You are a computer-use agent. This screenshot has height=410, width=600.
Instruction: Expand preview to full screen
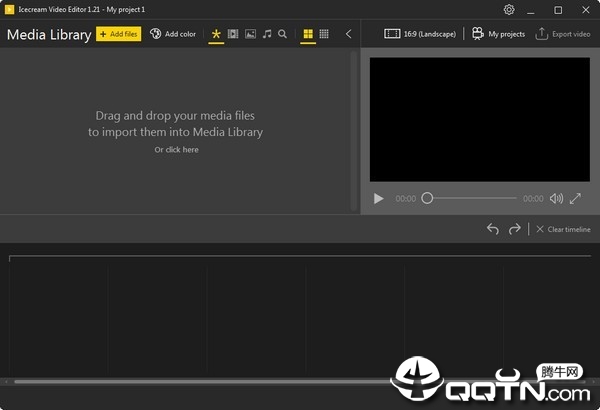coord(575,198)
